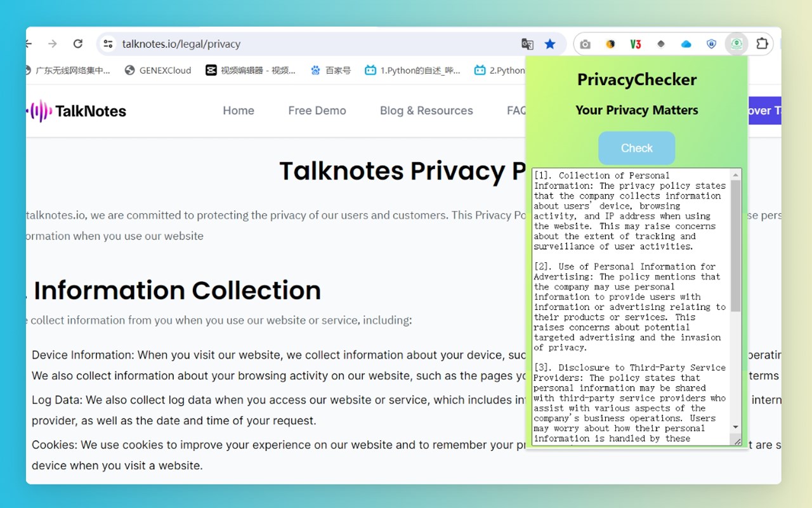Open the blue shield lock extension
The width and height of the screenshot is (812, 508).
[x=711, y=44]
